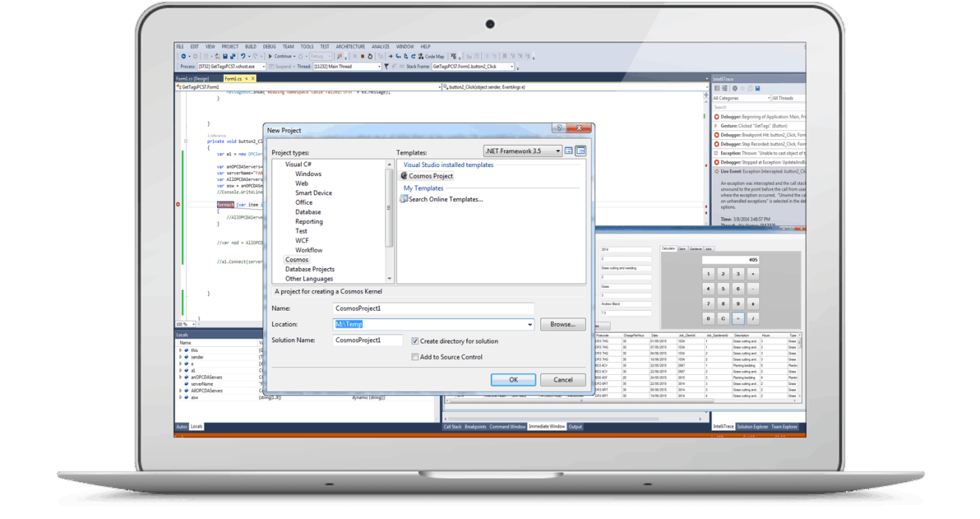Click the thread filter funnel icon
Screen dimensions: 980x519
[x=386, y=66]
